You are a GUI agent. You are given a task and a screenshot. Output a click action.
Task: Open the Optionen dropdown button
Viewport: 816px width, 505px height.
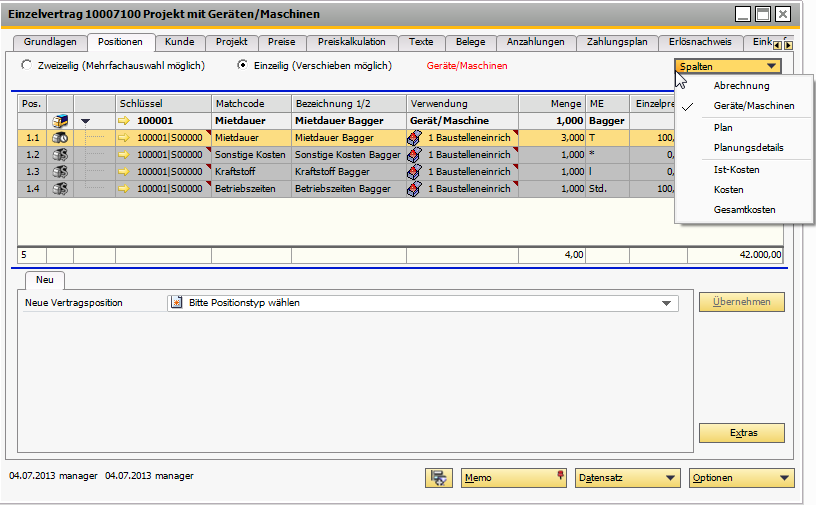coord(741,478)
